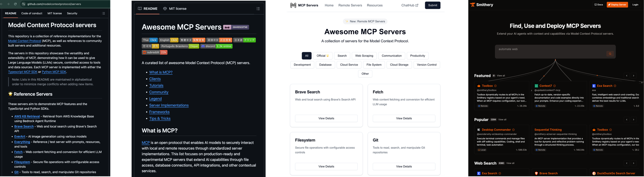Show next Featured servers
The height and width of the screenshot is (177, 644).
pos(633,76)
